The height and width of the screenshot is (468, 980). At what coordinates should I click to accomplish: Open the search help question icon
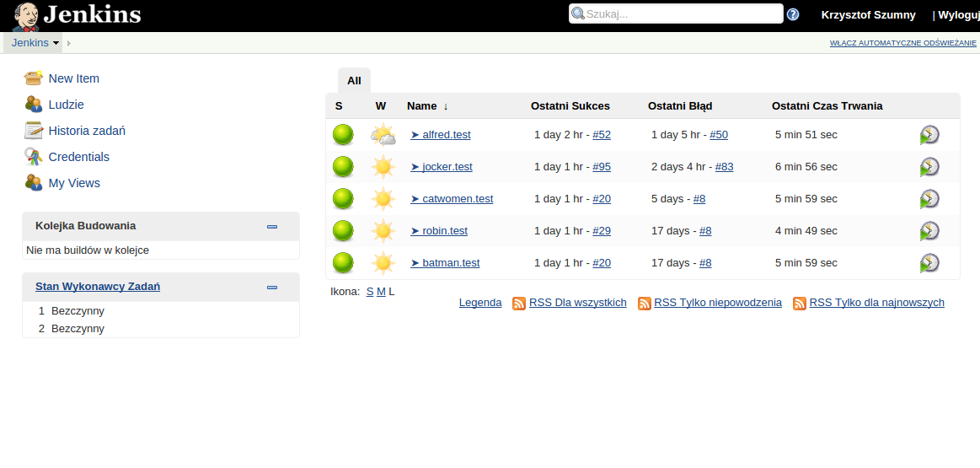792,14
